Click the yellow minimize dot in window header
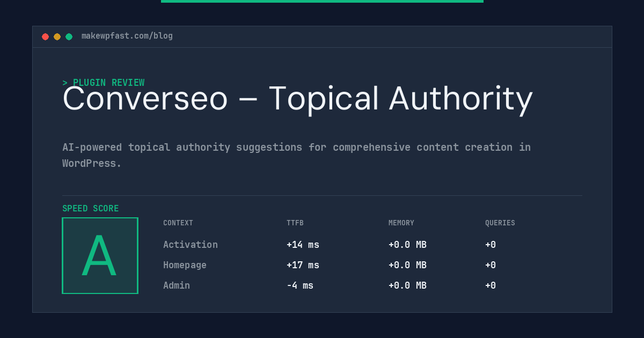This screenshot has width=644, height=338. point(57,36)
